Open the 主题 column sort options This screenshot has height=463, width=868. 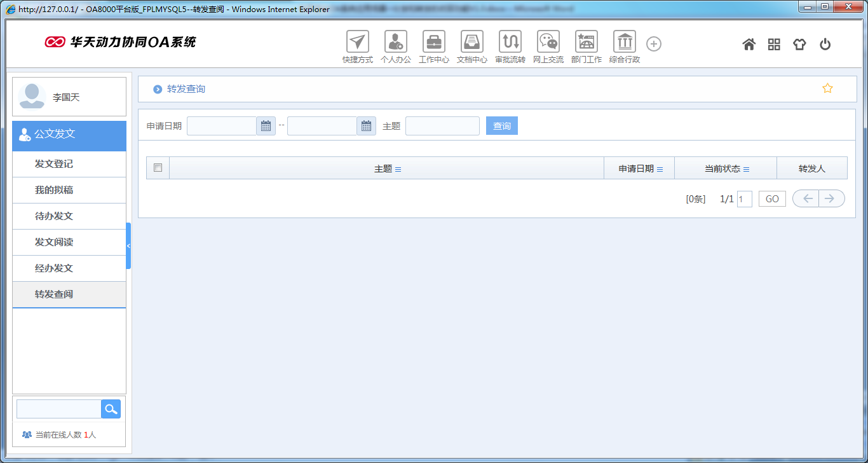click(398, 168)
